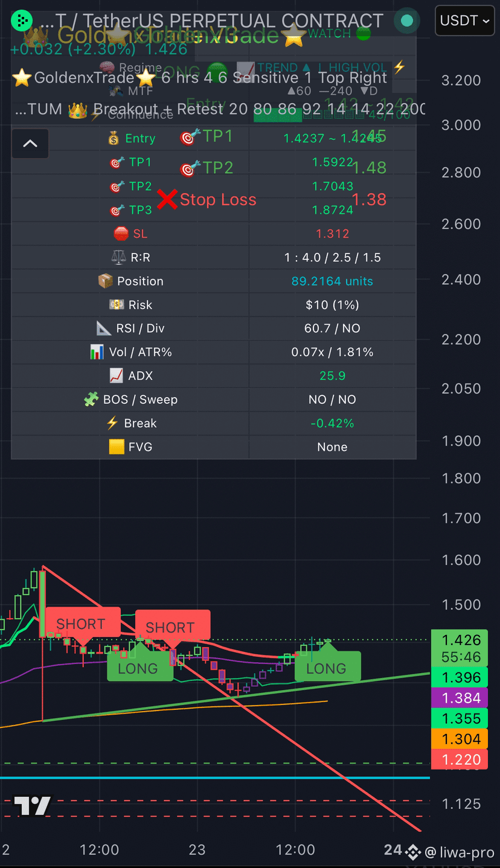Click the Vol / ATR% value

pos(332,352)
